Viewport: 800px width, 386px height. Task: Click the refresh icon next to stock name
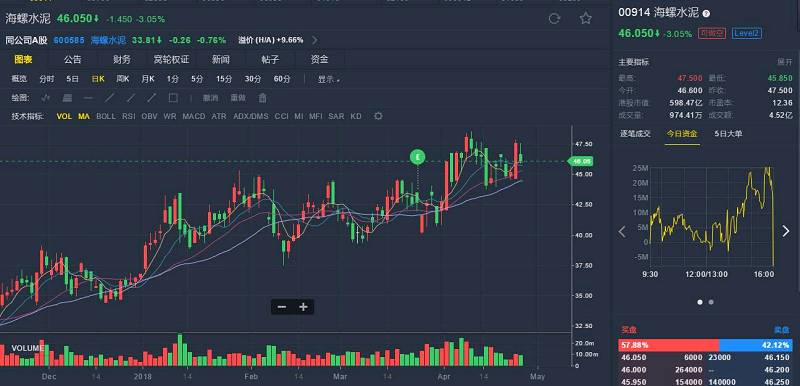pyautogui.click(x=554, y=19)
